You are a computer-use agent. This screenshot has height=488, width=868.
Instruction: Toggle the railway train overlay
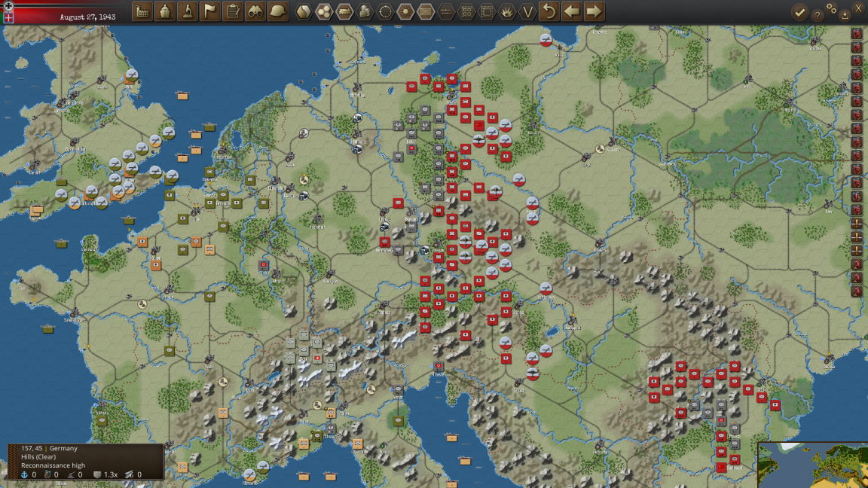344,11
